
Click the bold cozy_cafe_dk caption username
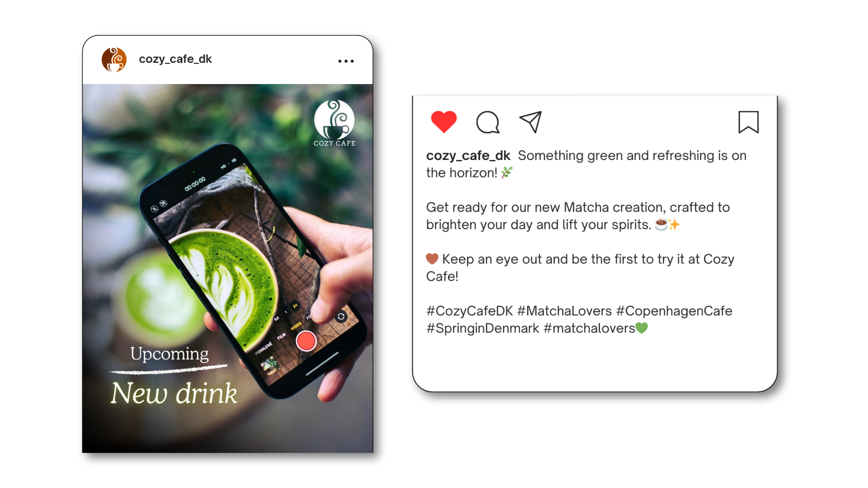[x=468, y=156]
